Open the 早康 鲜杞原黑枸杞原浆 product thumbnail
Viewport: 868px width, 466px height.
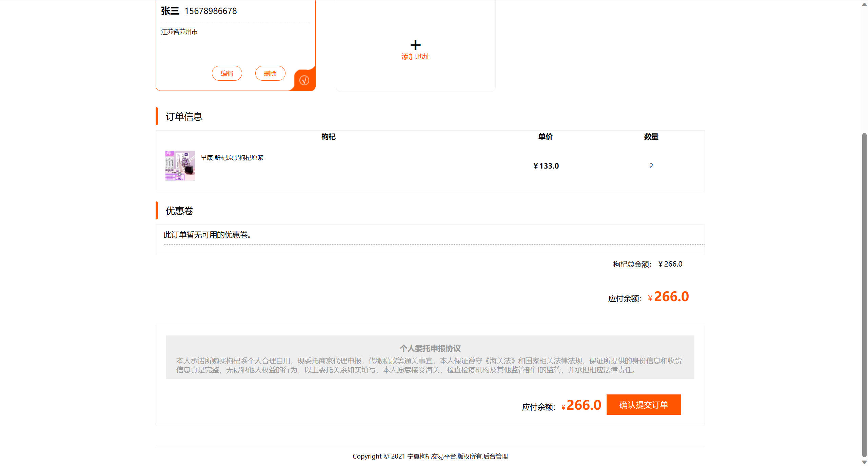click(180, 166)
